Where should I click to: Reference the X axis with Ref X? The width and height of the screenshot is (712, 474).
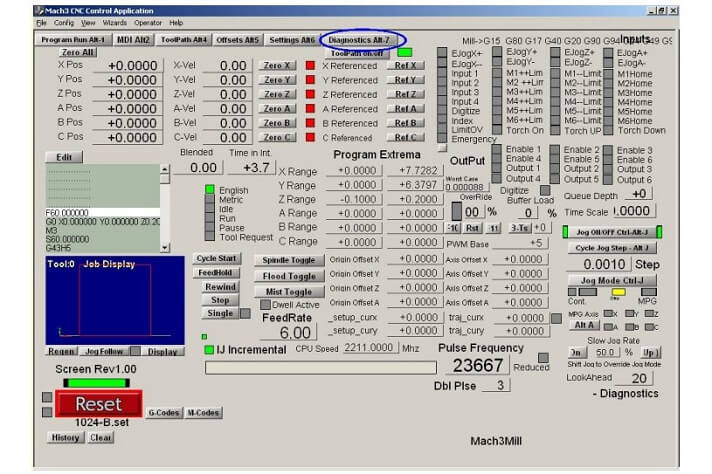[x=405, y=65]
